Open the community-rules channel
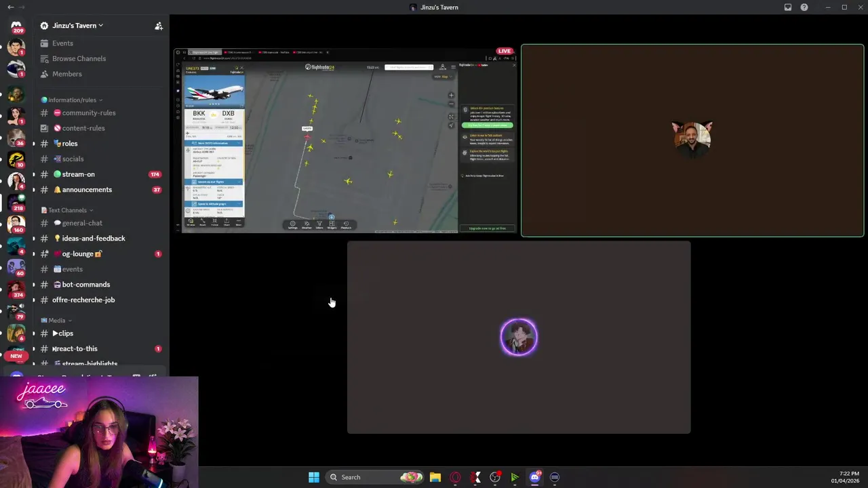868x488 pixels. click(100, 113)
